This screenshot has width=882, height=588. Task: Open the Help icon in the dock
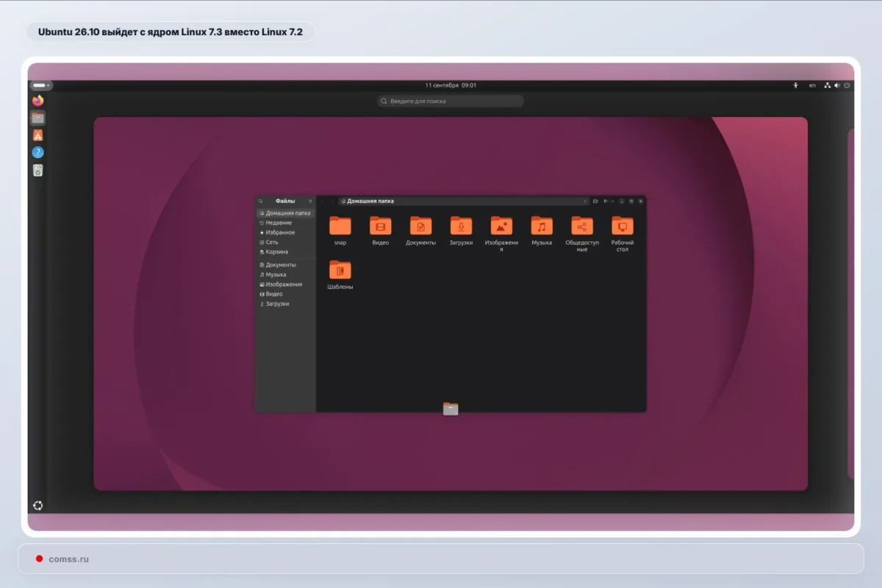point(37,152)
